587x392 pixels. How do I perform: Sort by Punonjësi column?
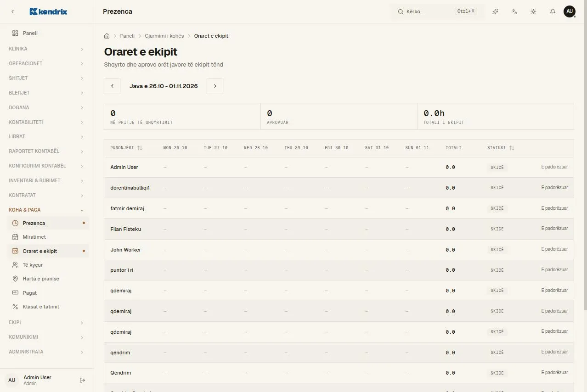click(x=126, y=148)
